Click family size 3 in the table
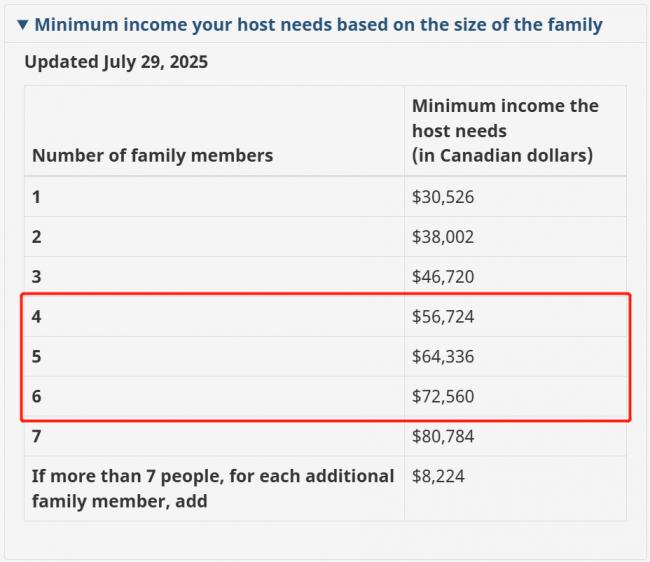This screenshot has width=650, height=562. click(37, 277)
